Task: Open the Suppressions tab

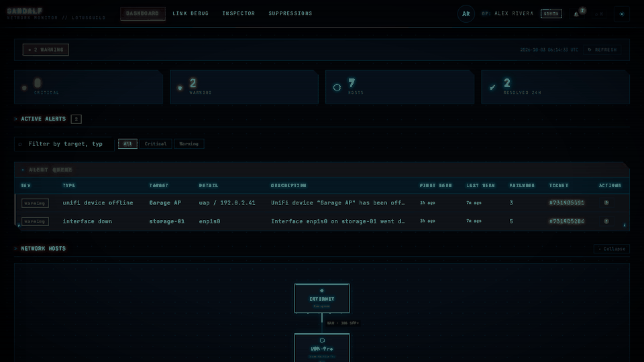Action: click(x=290, y=13)
